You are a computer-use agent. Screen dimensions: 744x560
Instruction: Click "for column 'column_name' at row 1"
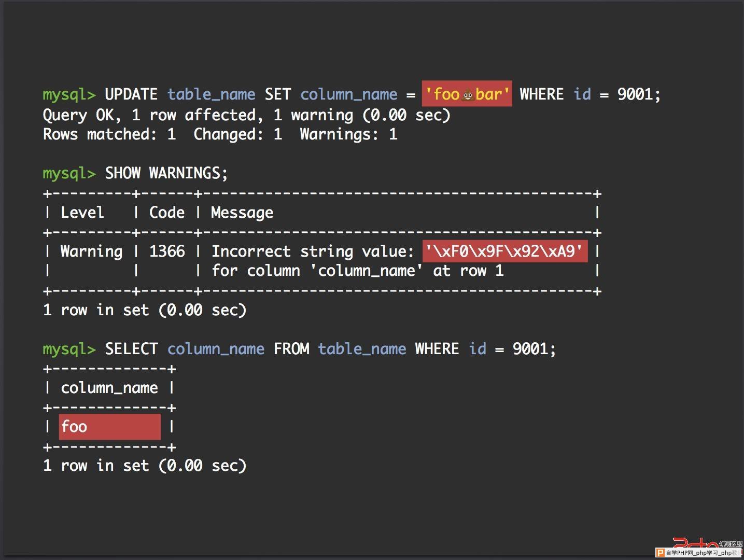tap(358, 271)
